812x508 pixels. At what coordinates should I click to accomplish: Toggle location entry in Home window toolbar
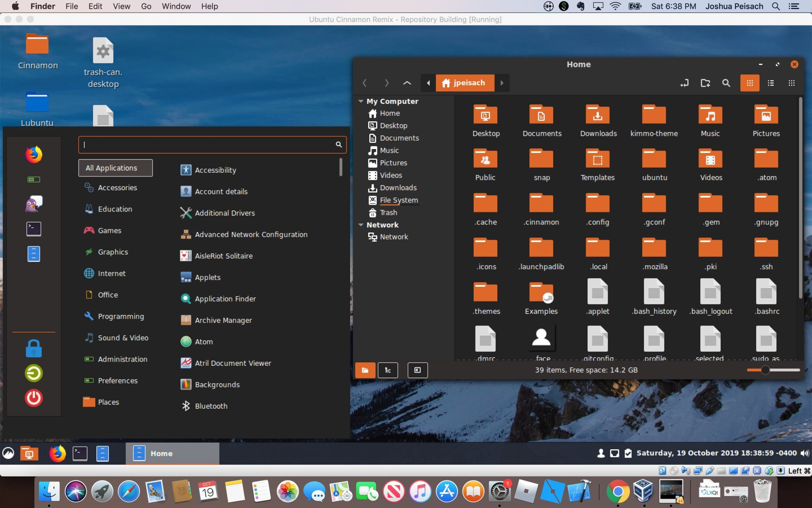coord(684,83)
